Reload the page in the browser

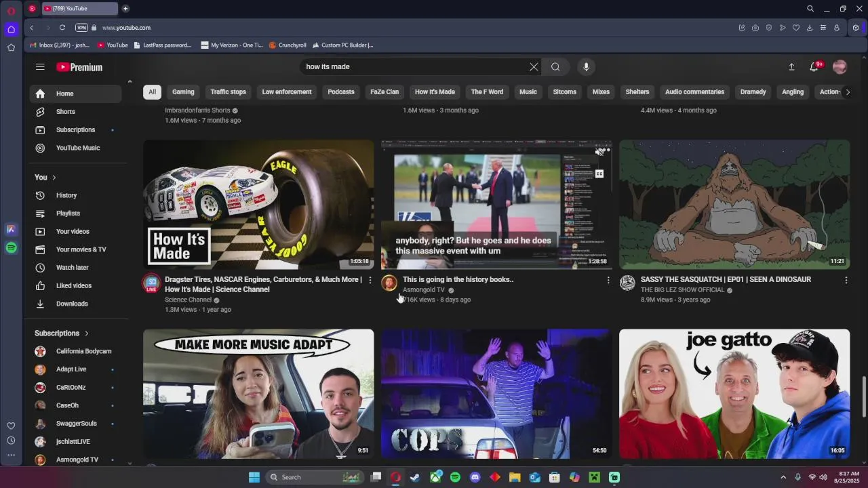[62, 28]
